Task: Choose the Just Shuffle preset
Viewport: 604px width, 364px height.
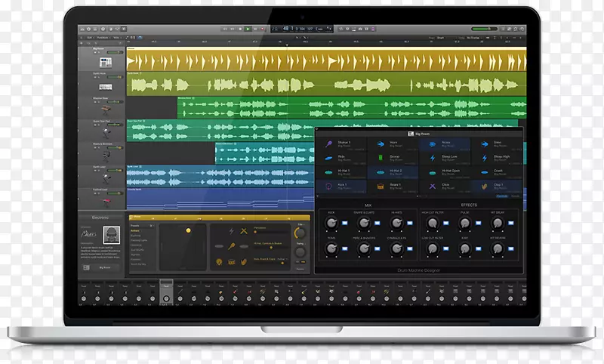Action: 137,250
